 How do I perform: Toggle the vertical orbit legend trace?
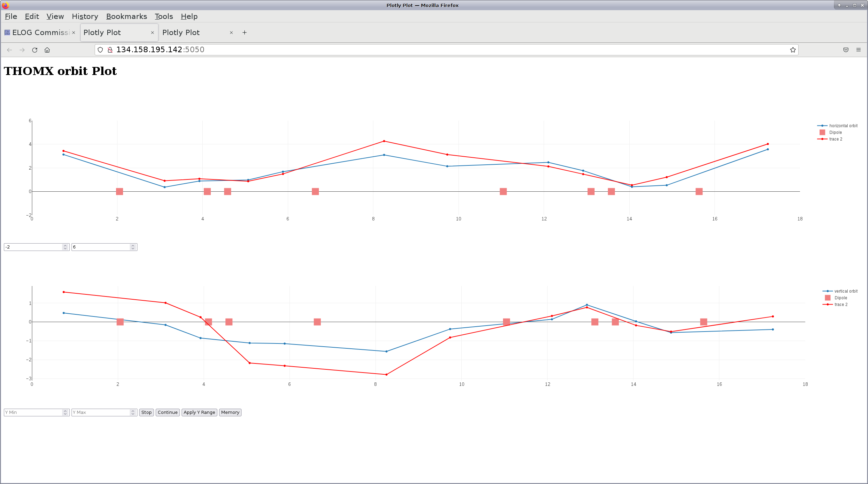845,291
